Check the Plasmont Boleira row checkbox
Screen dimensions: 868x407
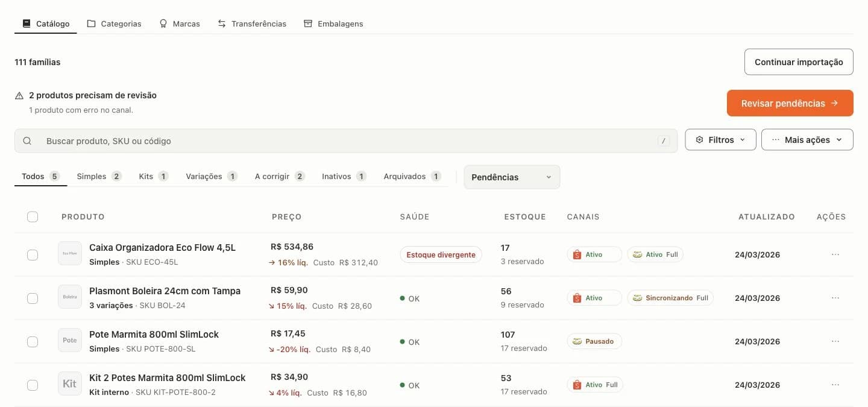pos(33,298)
